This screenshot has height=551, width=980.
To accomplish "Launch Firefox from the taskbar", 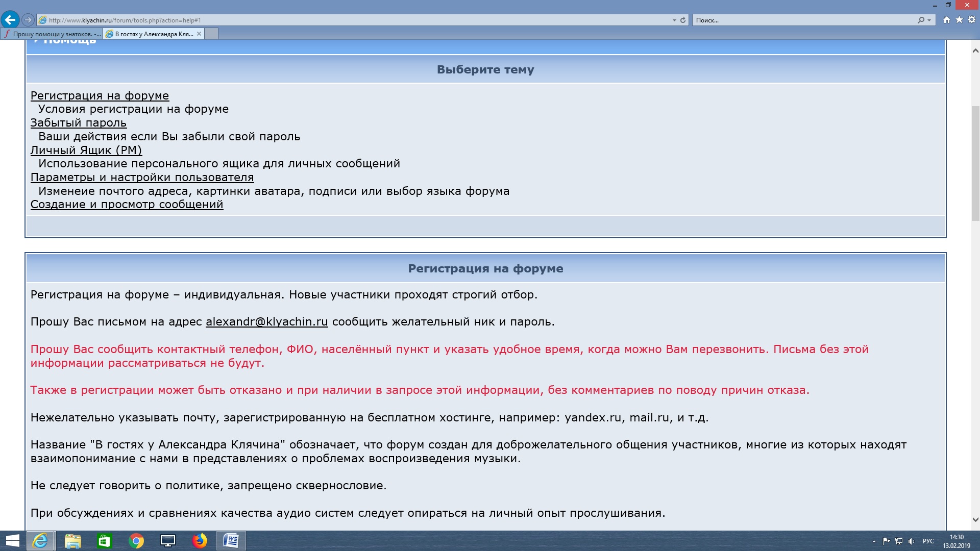I will [x=200, y=540].
